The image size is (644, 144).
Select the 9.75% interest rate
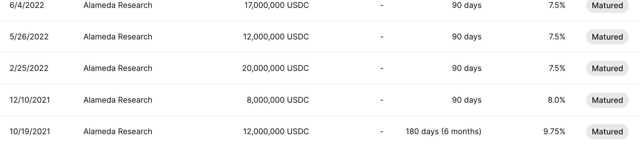pyautogui.click(x=554, y=132)
